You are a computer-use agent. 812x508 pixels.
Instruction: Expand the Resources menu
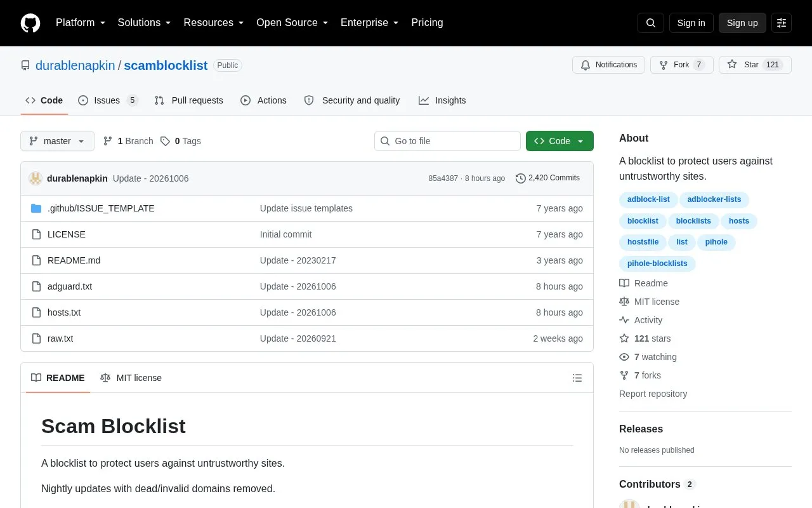(x=214, y=23)
